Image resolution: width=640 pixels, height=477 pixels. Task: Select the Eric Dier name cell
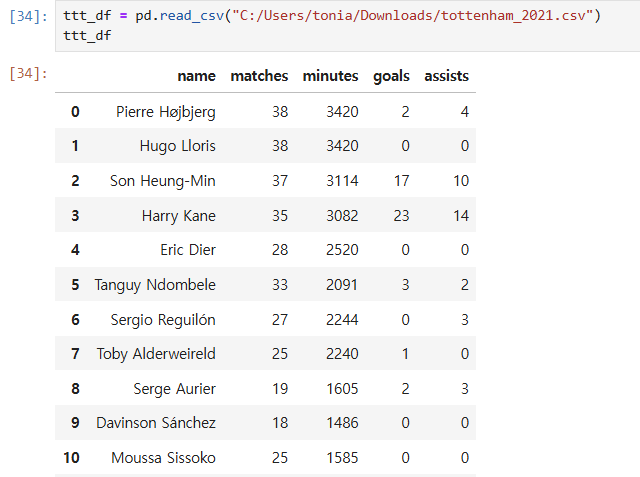pos(188,250)
